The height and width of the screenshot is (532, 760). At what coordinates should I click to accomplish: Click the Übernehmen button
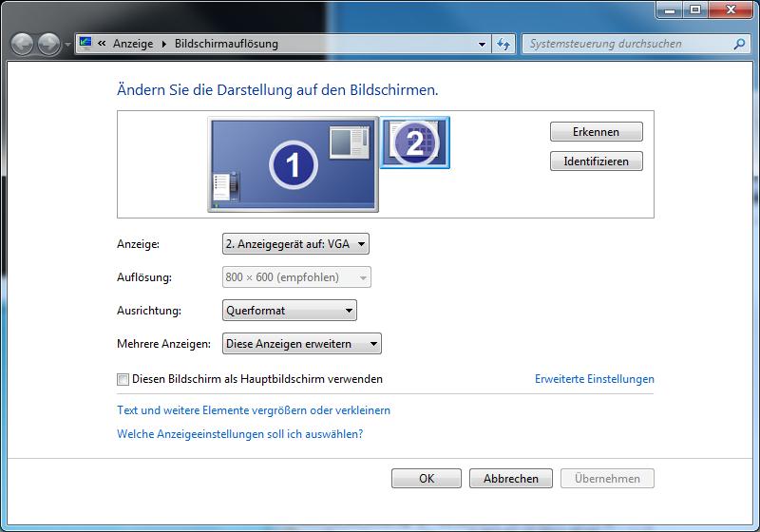coord(607,478)
